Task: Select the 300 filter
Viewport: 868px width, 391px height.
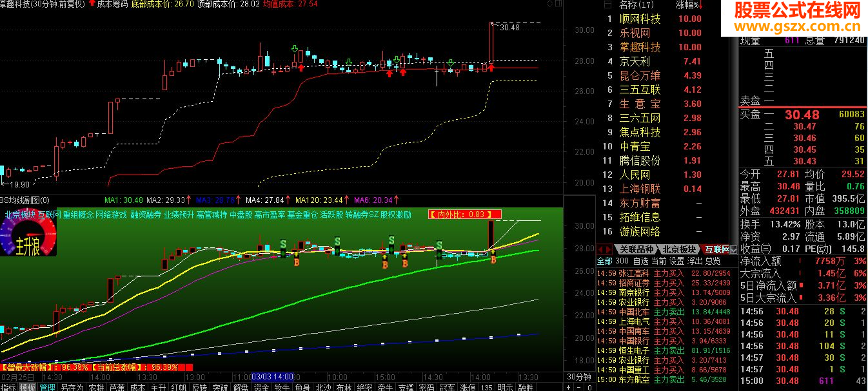Action: click(622, 261)
